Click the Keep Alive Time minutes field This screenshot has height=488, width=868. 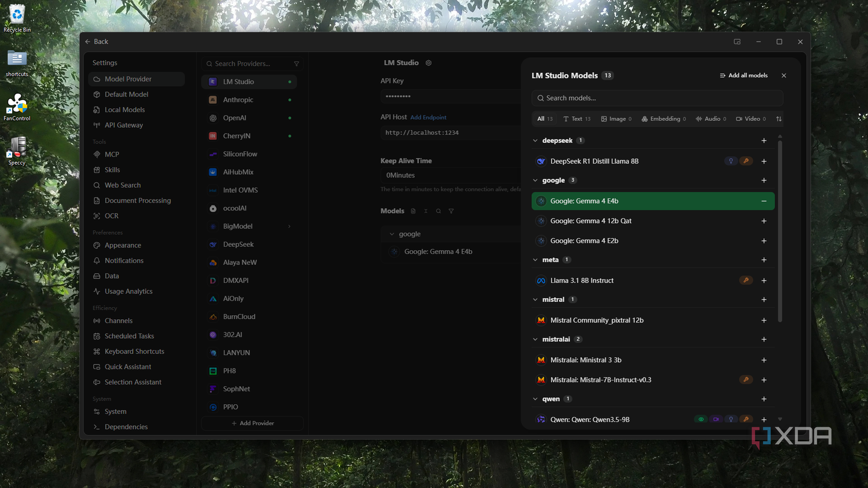point(451,175)
